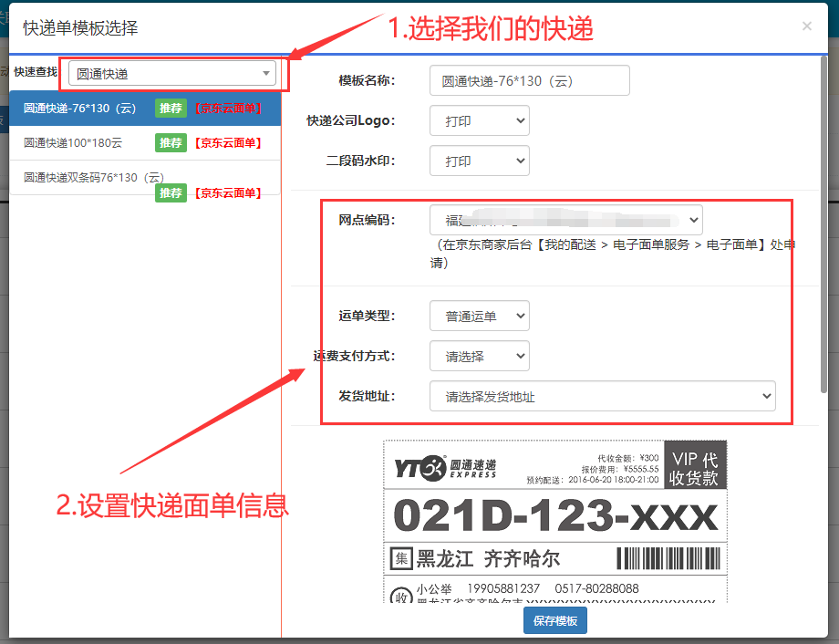
Task: Click the 推荐 badge on 圆通快递双条码76*130（云）
Action: (x=171, y=192)
